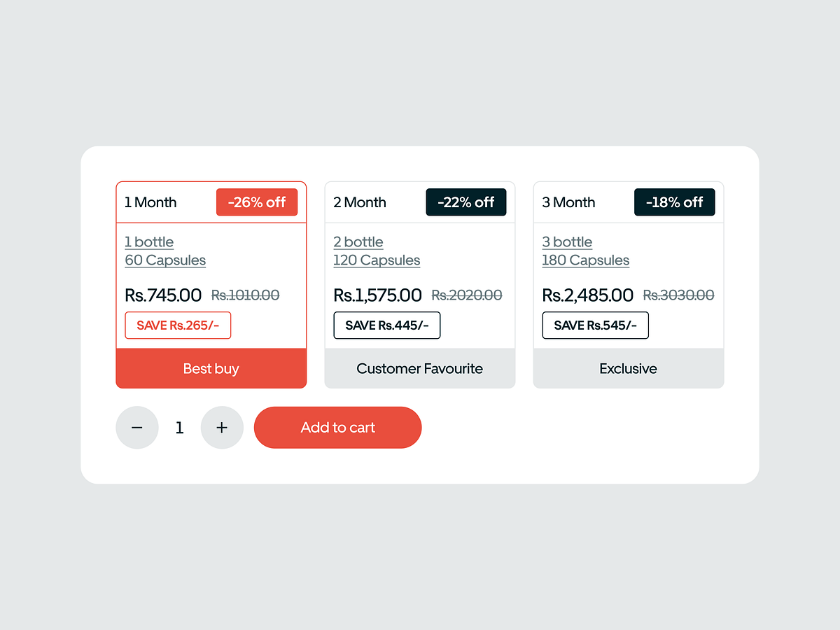The image size is (840, 630).
Task: Click the -22% off discount badge
Action: [466, 202]
